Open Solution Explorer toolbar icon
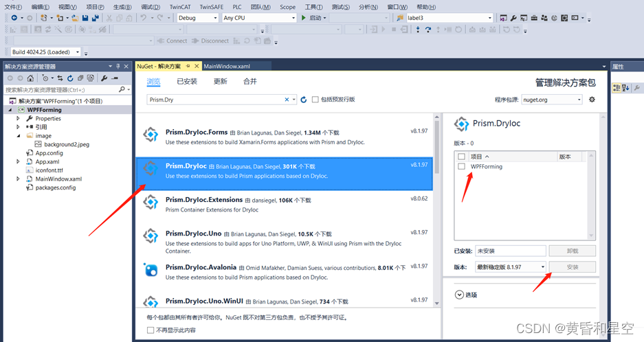644x342 pixels. tap(503, 18)
